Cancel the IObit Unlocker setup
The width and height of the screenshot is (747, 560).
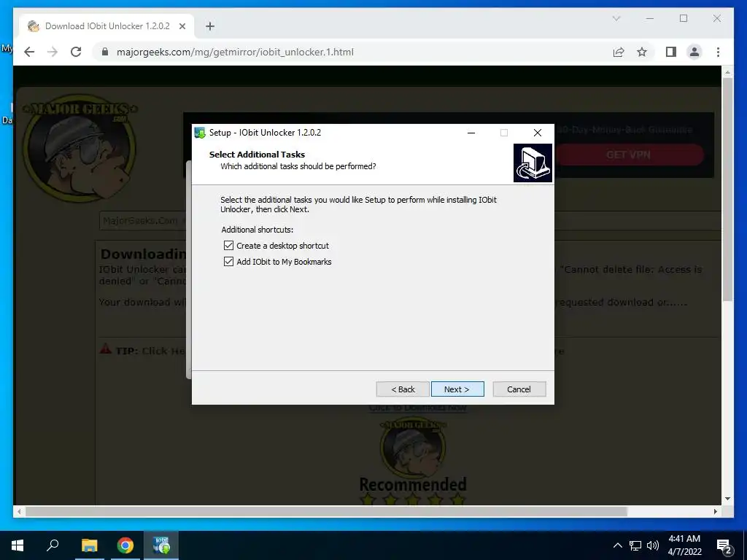519,389
